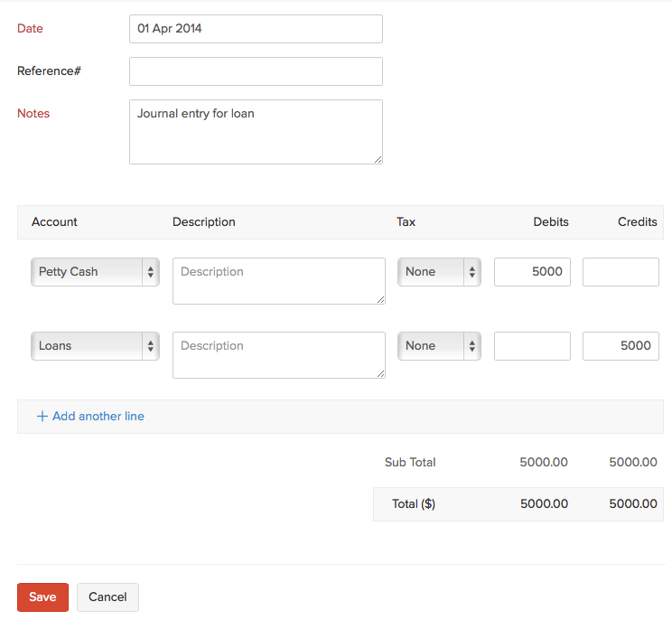
Task: Click resize handle of Petty Cash description box
Action: pyautogui.click(x=380, y=299)
